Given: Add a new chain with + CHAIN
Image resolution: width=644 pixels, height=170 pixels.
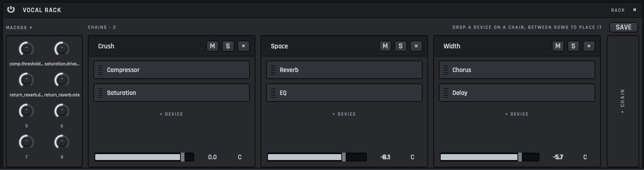Looking at the screenshot, I should (623, 101).
